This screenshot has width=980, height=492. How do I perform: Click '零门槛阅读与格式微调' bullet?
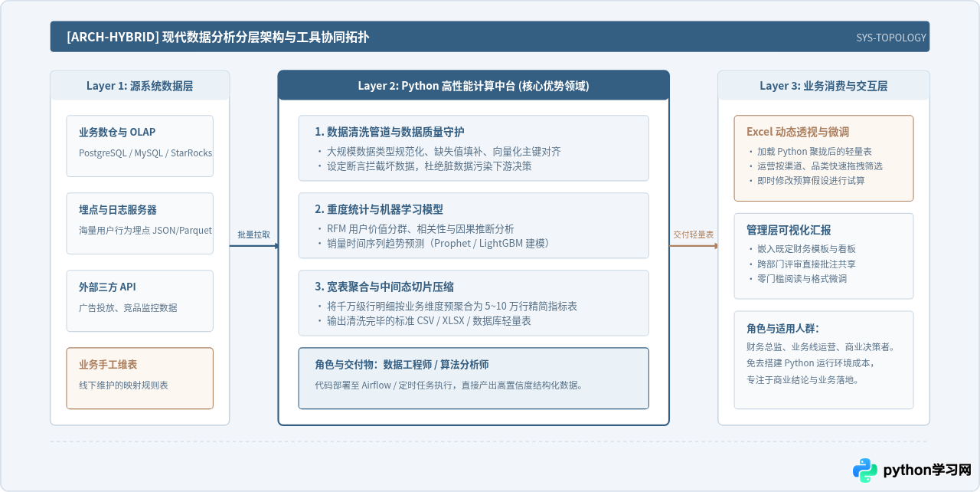(x=796, y=278)
